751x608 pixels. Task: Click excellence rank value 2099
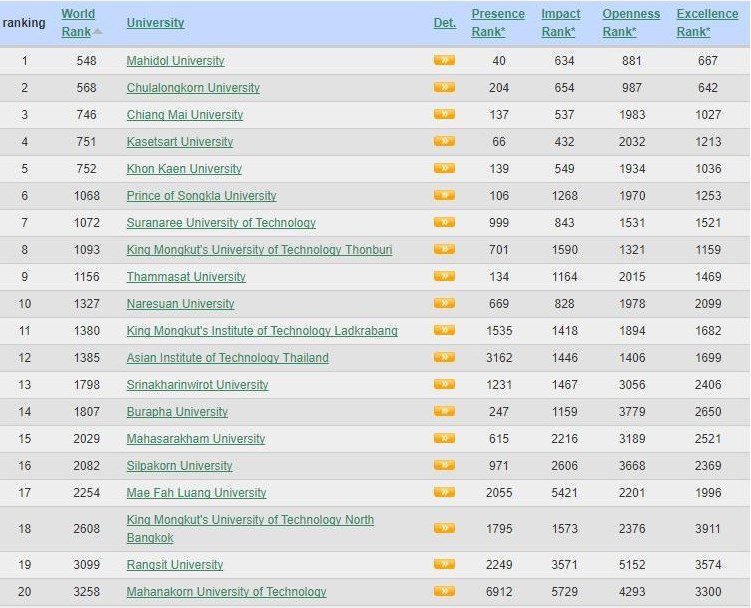click(x=708, y=304)
